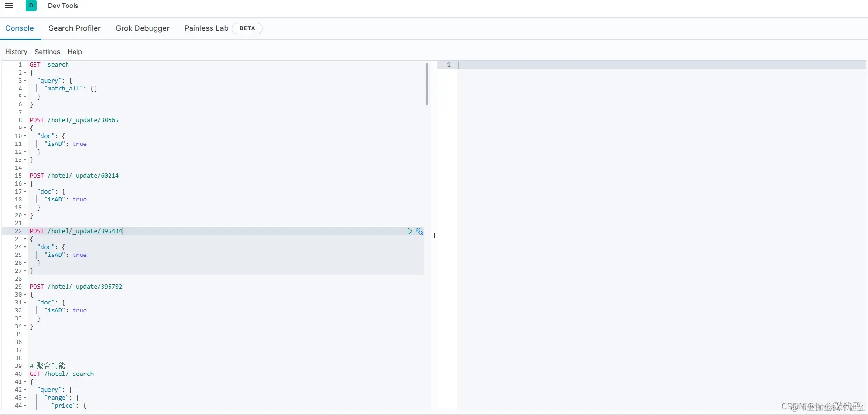Click the panel resize handle

pyautogui.click(x=434, y=235)
